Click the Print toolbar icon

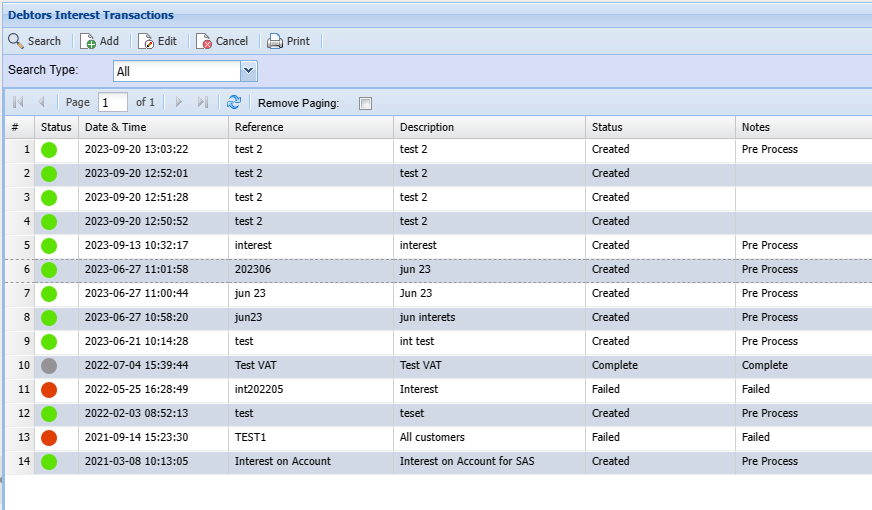point(275,41)
